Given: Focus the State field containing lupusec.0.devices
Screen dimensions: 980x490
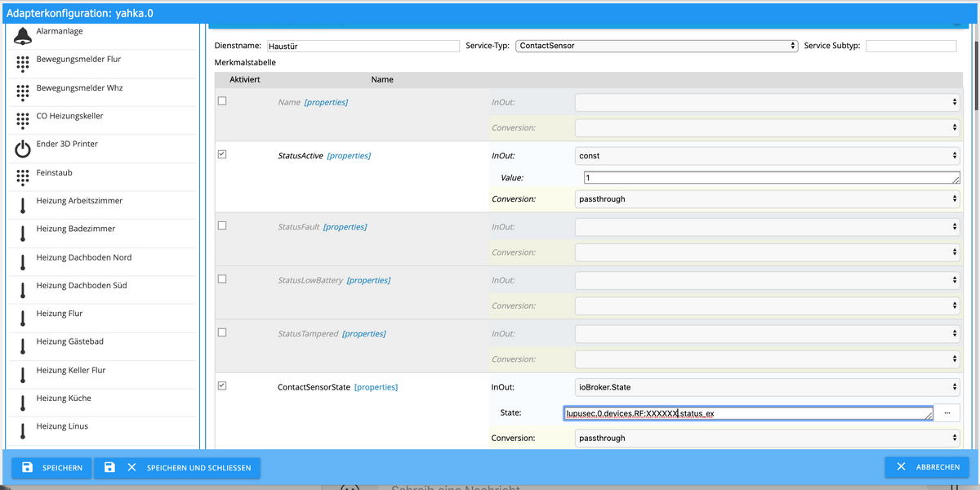Looking at the screenshot, I should click(748, 413).
